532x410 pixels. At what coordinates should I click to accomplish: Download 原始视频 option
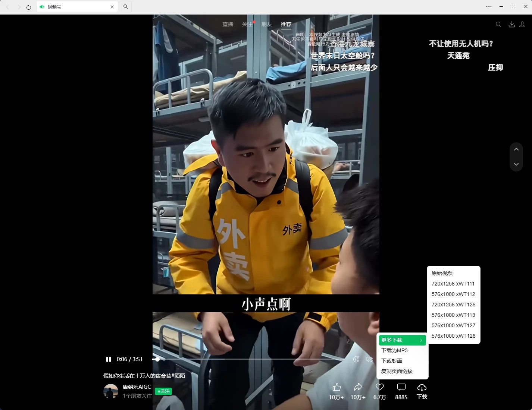tap(454, 273)
